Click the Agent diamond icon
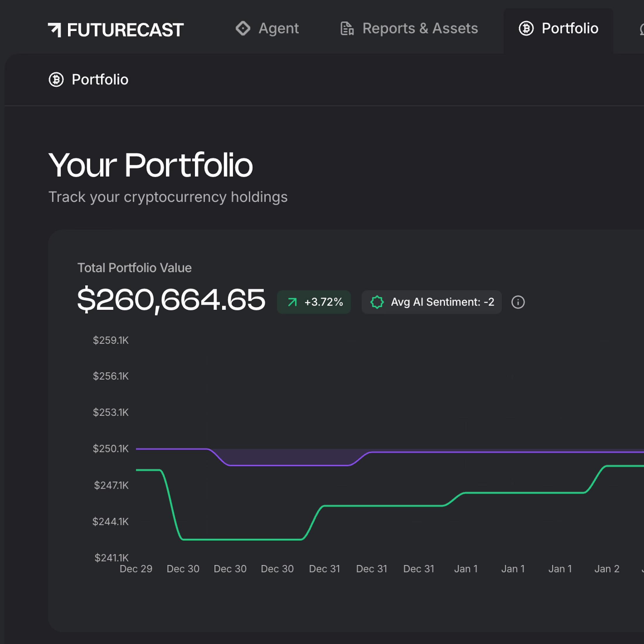 [x=243, y=28]
